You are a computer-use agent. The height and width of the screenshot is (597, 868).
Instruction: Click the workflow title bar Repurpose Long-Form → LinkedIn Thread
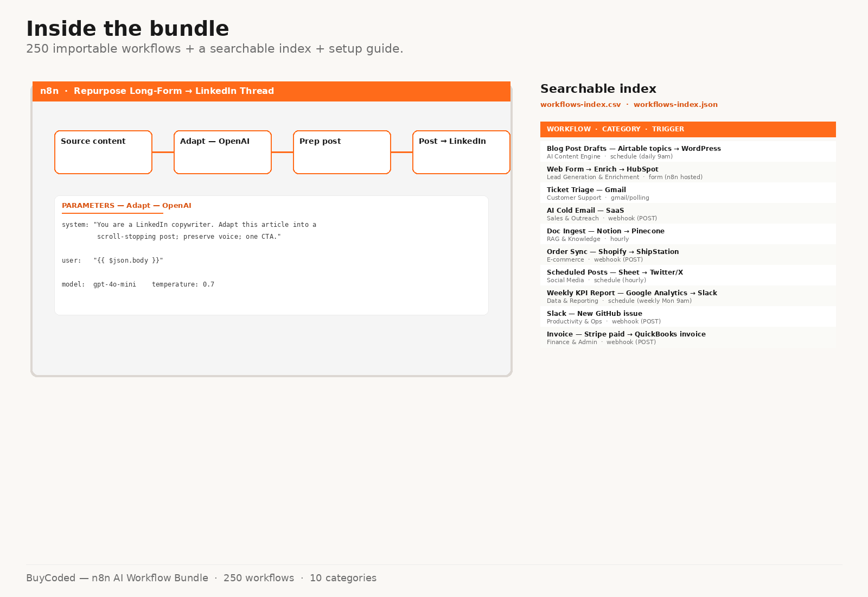point(271,91)
